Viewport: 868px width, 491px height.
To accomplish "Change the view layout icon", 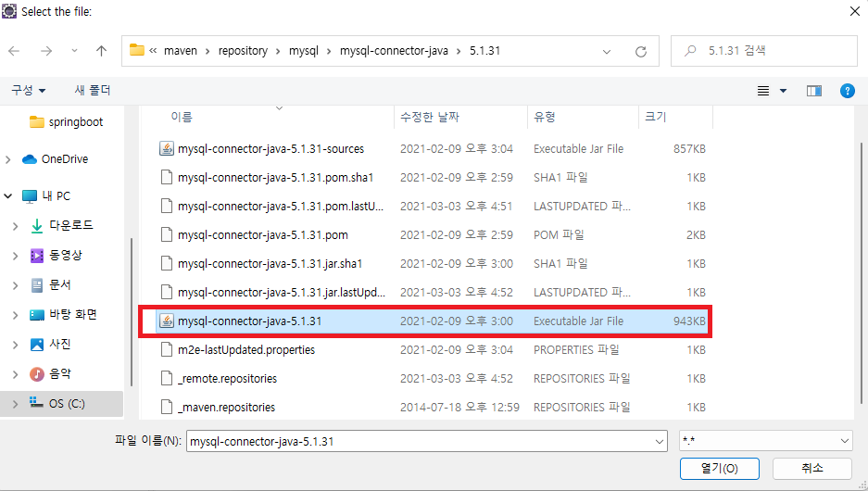I will 763,91.
